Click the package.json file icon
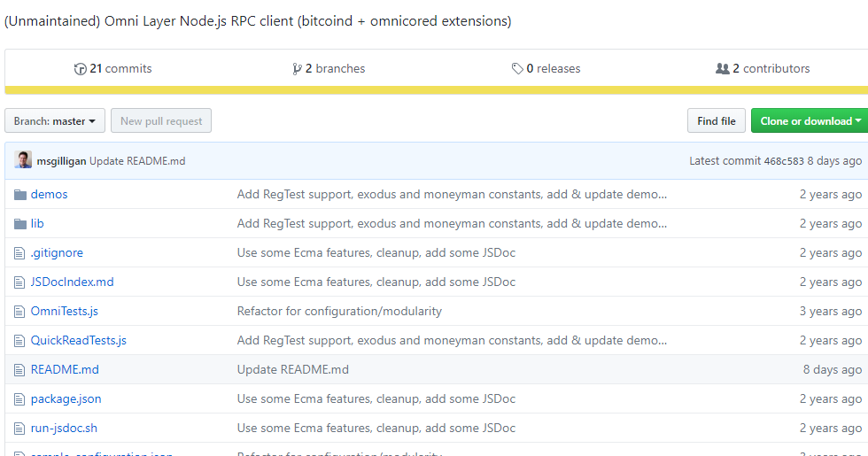868x456 pixels. [19, 399]
